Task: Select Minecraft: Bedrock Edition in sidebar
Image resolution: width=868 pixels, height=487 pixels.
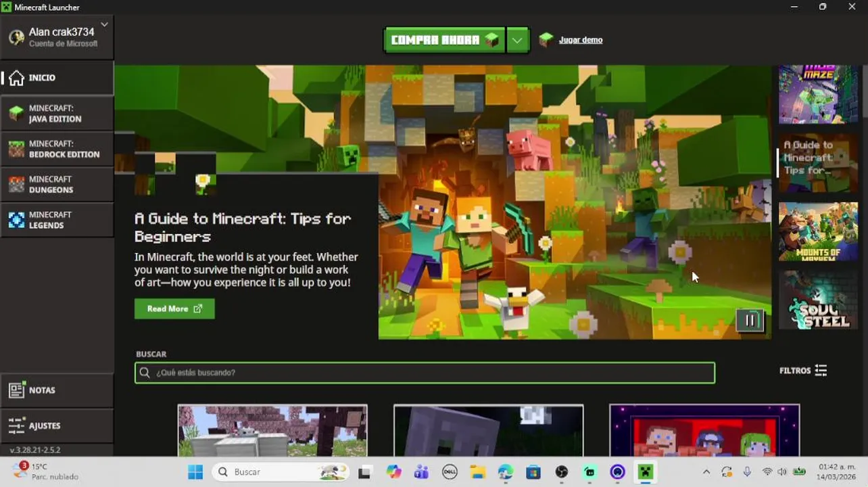Action: [x=57, y=149]
